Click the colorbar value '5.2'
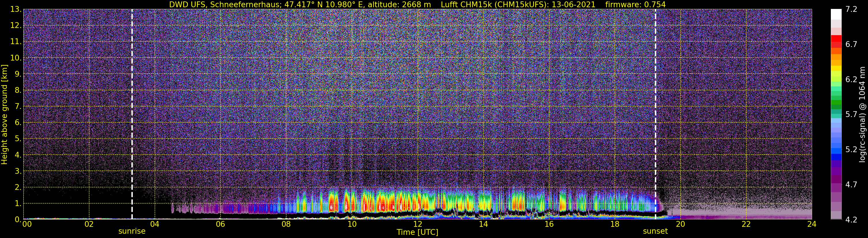 click(x=851, y=150)
